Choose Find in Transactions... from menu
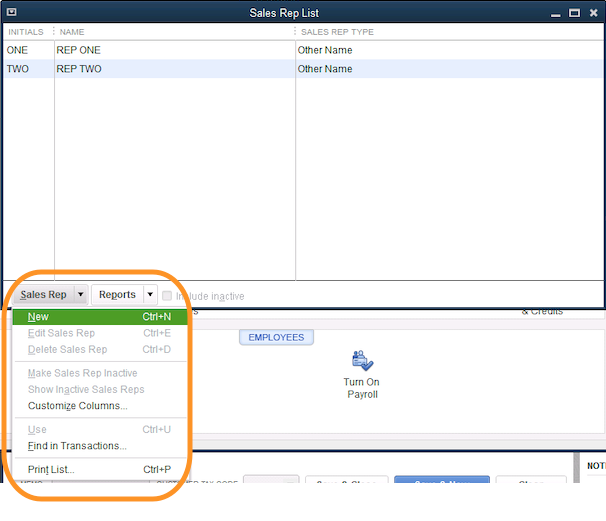The image size is (606, 521). coord(77,446)
